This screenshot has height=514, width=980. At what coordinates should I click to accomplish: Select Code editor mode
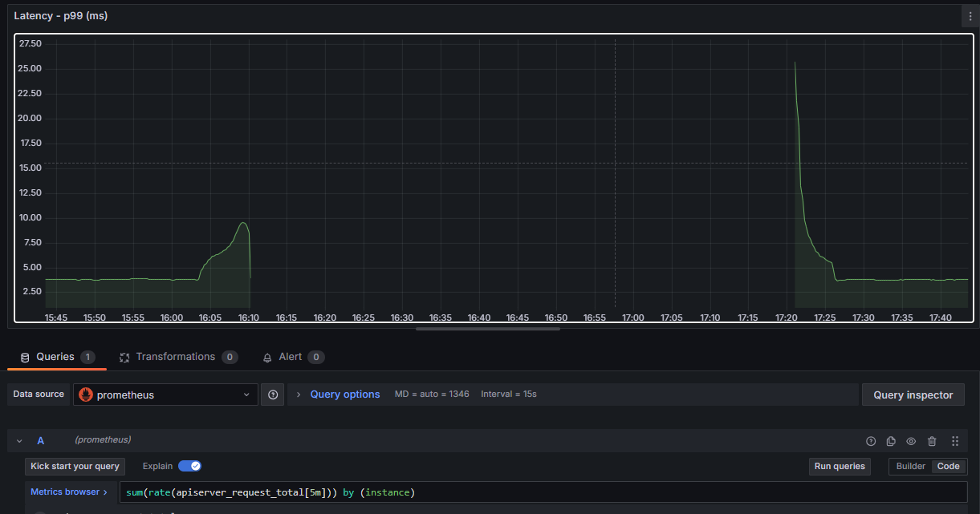(x=949, y=466)
